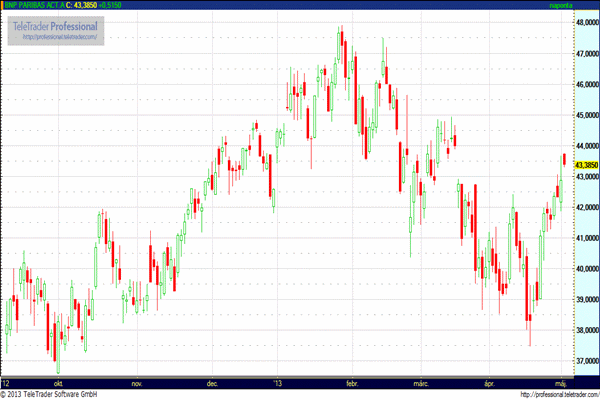Click the 'ápr.' label on time axis
This screenshot has width=600, height=400.
tap(489, 382)
